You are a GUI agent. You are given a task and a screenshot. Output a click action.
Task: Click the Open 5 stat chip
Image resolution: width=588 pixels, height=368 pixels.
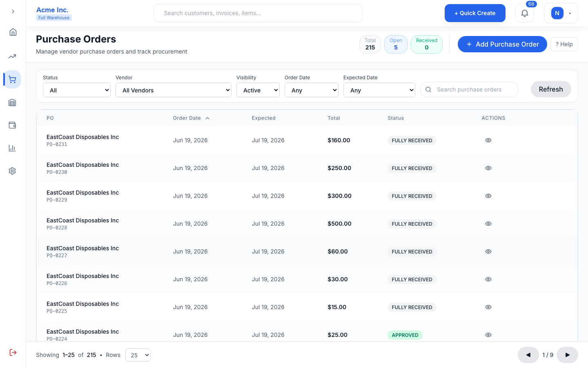(396, 44)
